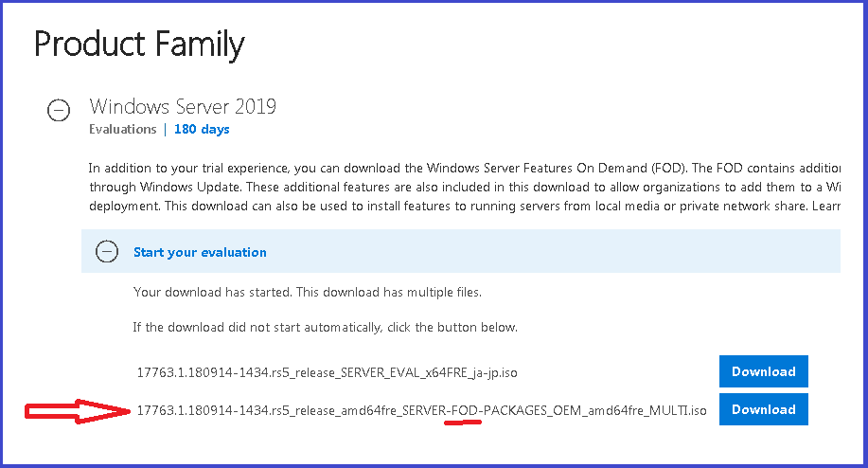868x468 pixels.
Task: Download the FOD-PACKAGES MULTI ISO file
Action: pos(763,409)
